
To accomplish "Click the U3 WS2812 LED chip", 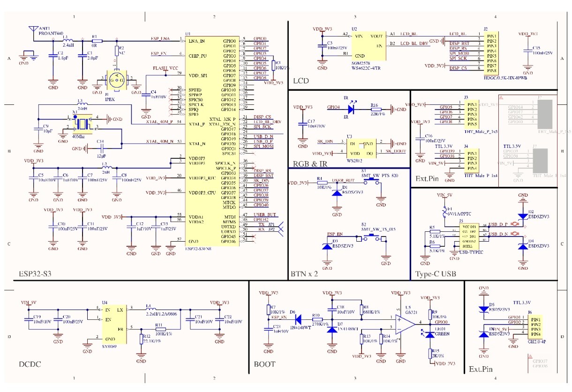I will pyautogui.click(x=361, y=148).
